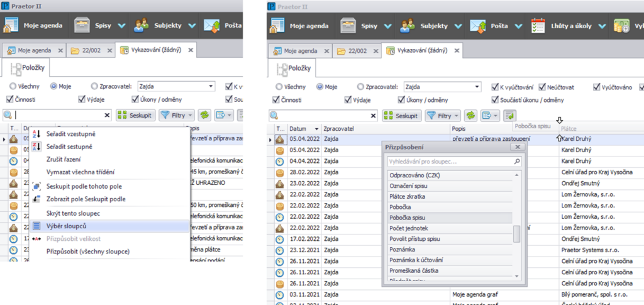Screen dimensions: 644x305
Task: Pick Pobočka spisu in the column list
Action: 410,218
